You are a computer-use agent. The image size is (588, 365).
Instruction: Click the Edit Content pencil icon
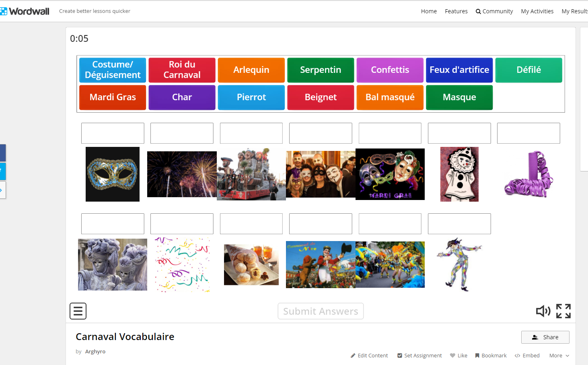353,356
